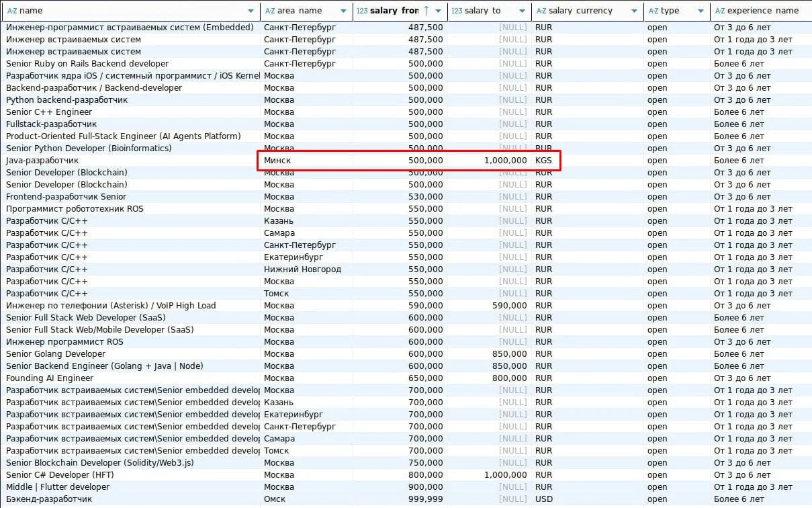Image resolution: width=812 pixels, height=508 pixels.
Task: Click the text type icon of area name column
Action: coord(270,11)
